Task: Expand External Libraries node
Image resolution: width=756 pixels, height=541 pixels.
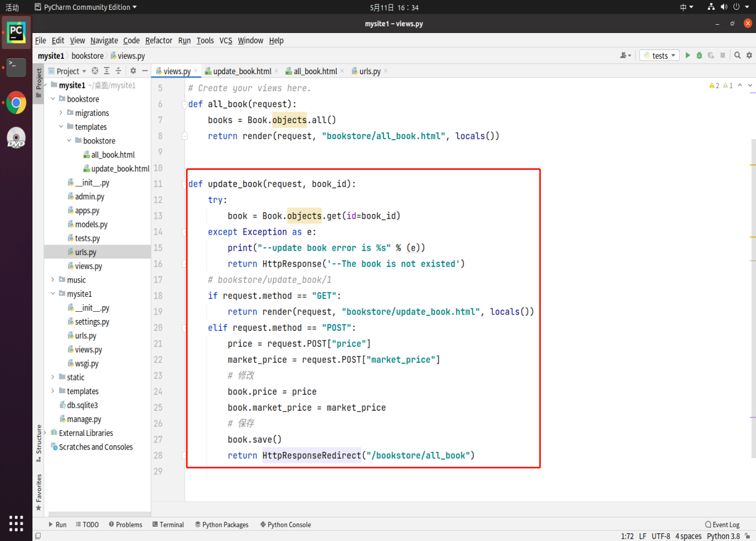Action: coord(45,433)
